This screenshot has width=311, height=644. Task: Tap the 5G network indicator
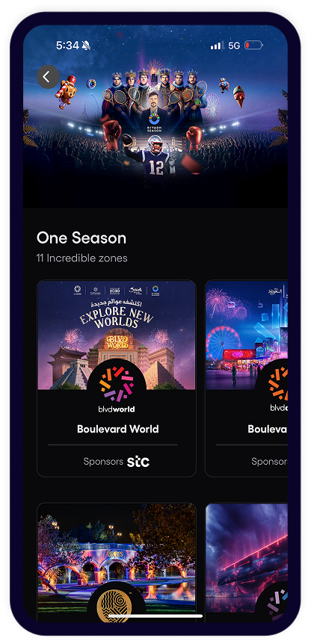point(234,45)
